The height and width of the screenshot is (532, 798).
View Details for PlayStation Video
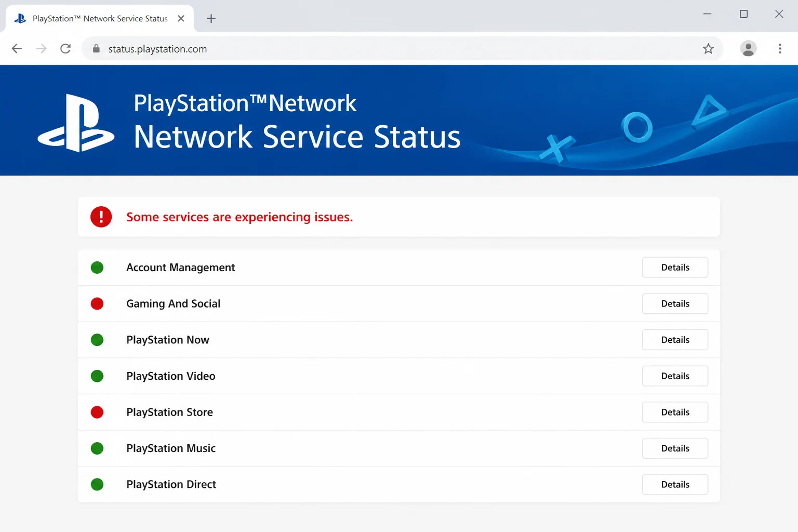(675, 376)
